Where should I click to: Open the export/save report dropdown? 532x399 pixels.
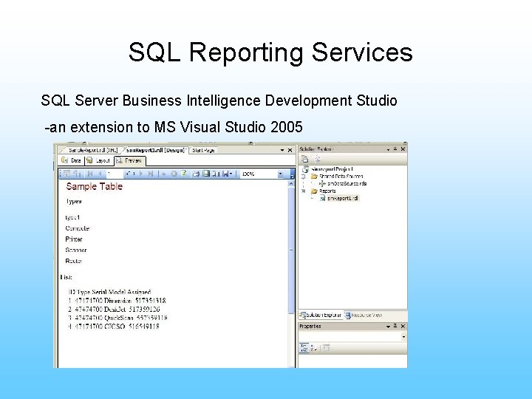(228, 174)
